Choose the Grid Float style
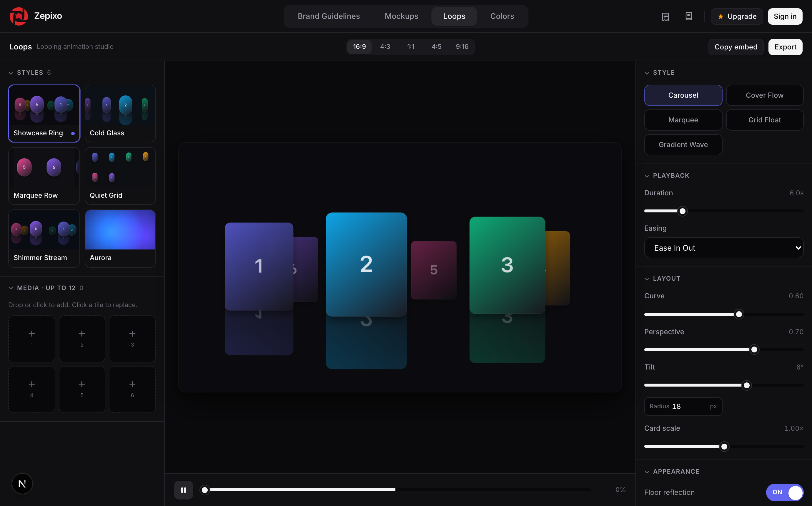812x506 pixels. (x=765, y=120)
